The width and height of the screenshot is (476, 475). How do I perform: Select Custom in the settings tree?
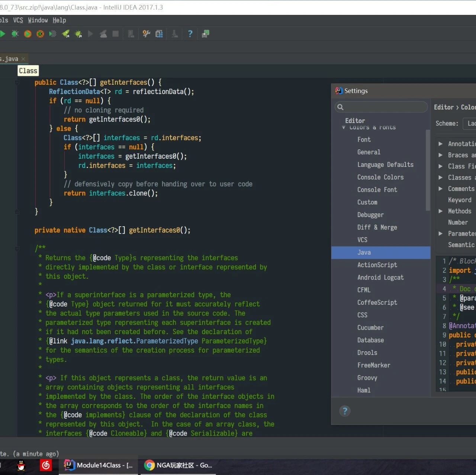(x=367, y=202)
